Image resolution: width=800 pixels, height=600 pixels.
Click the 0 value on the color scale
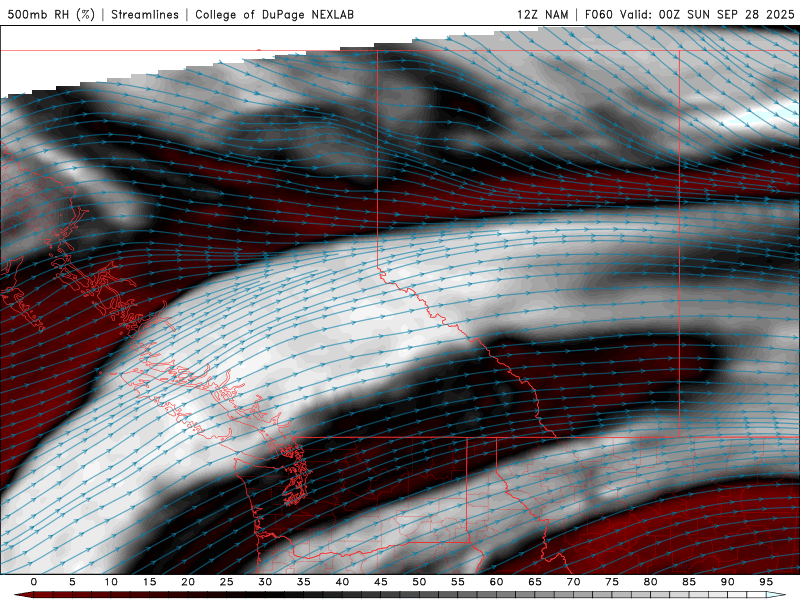point(34,582)
